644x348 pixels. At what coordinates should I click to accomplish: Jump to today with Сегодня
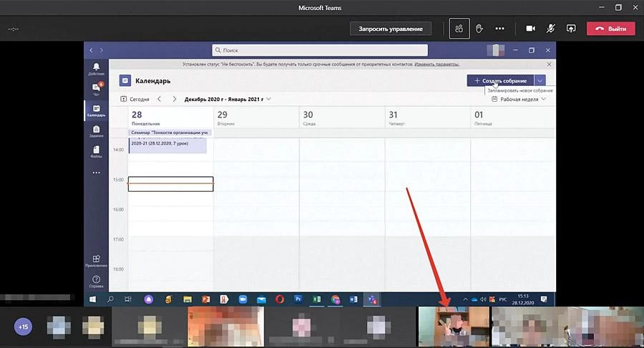click(x=135, y=99)
